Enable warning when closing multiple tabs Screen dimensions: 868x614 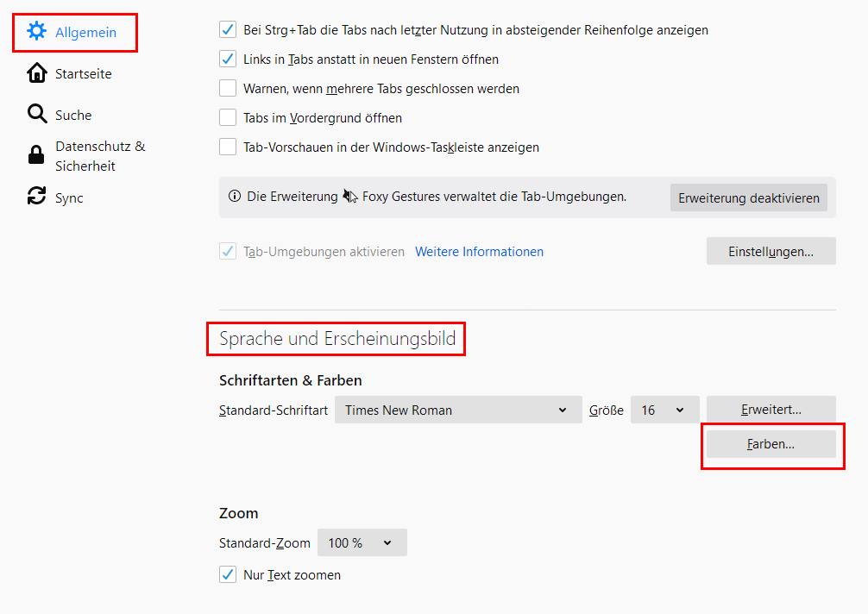point(228,89)
